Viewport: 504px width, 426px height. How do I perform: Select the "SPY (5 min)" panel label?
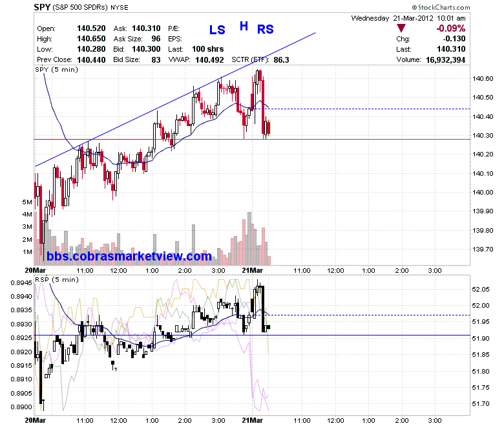pyautogui.click(x=57, y=69)
